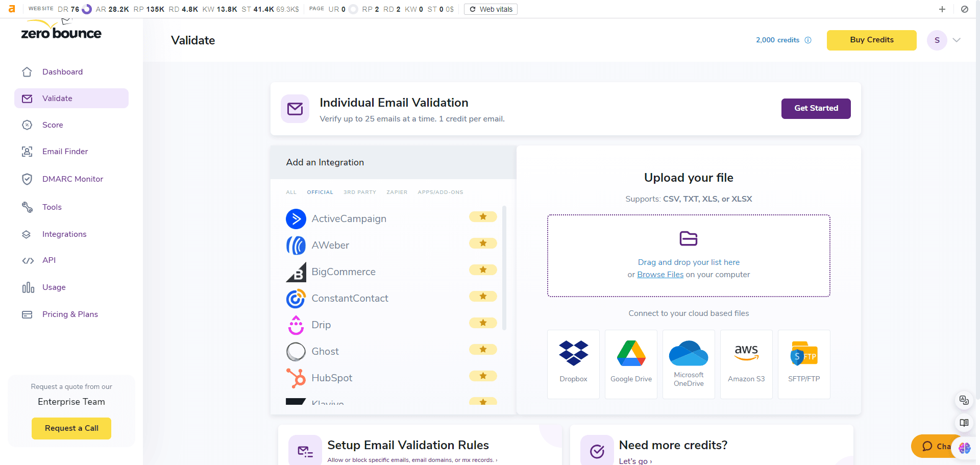Connect Microsoft OneDrive storage
This screenshot has width=980, height=465.
689,364
